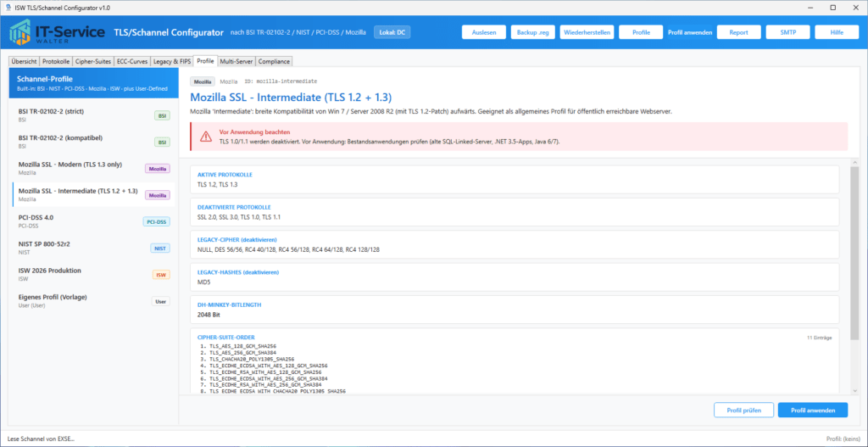868x447 pixels.
Task: Click the PCI-DSS badge in the list
Action: point(157,221)
